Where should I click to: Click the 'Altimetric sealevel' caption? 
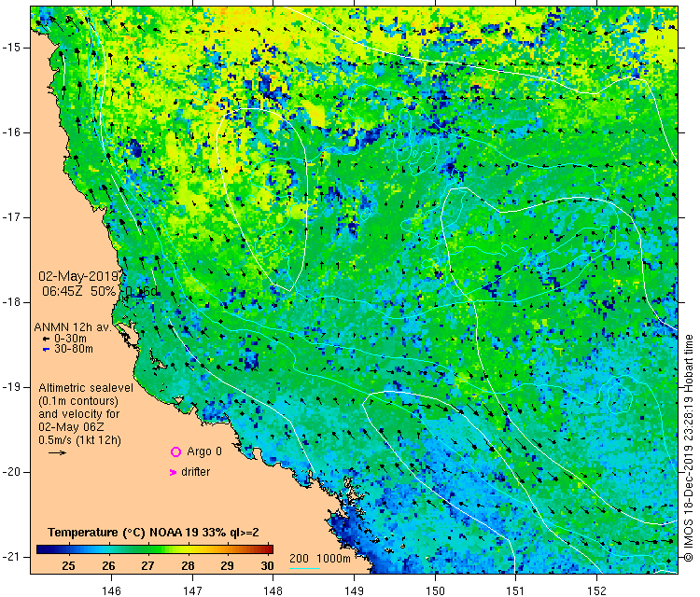click(x=86, y=388)
